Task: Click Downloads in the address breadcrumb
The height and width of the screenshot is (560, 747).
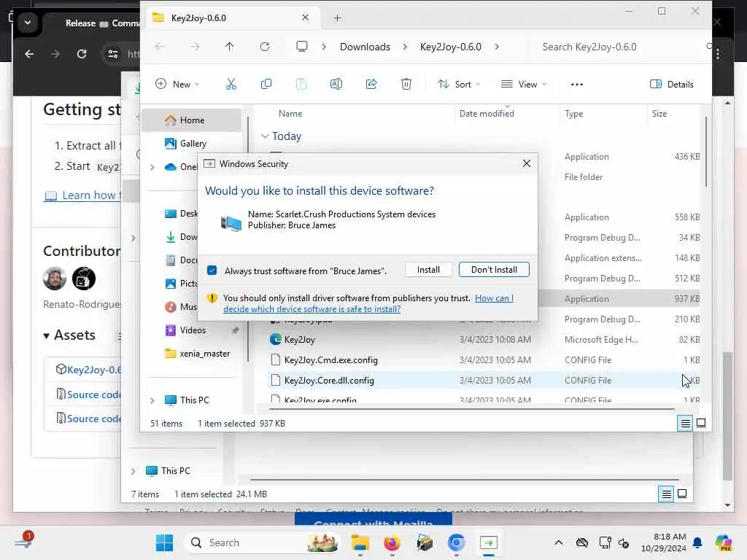Action: click(x=365, y=47)
